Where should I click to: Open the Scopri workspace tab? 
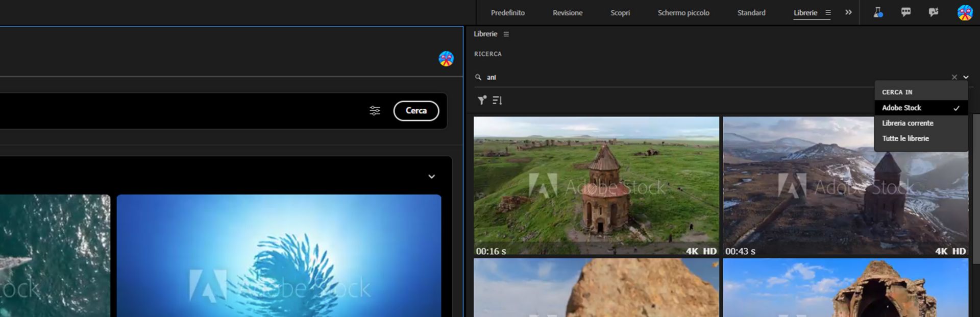(x=620, y=13)
